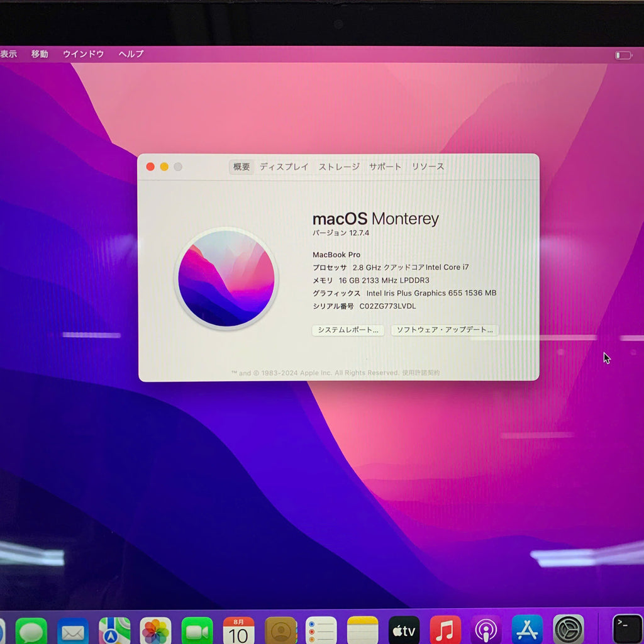Open the Photos app icon

pyautogui.click(x=156, y=630)
